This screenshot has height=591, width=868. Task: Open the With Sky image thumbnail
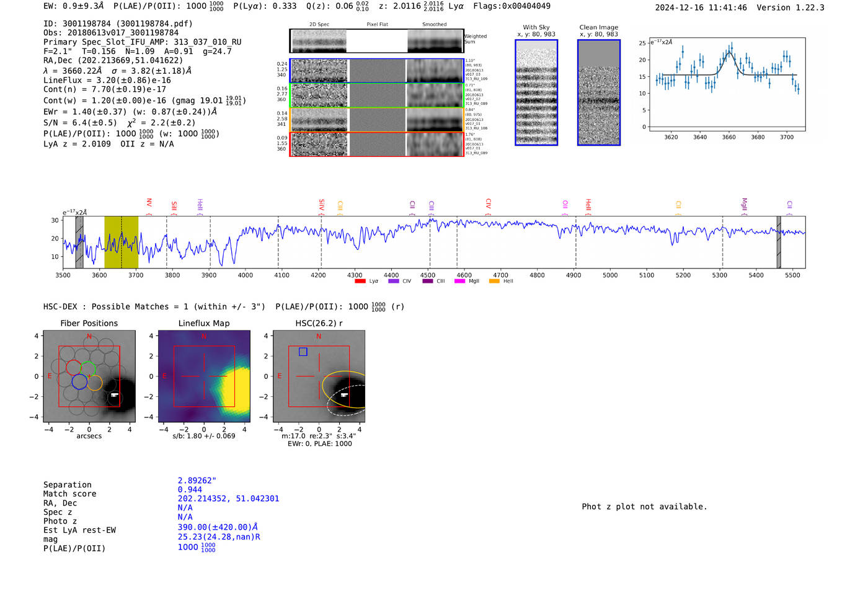[536, 92]
